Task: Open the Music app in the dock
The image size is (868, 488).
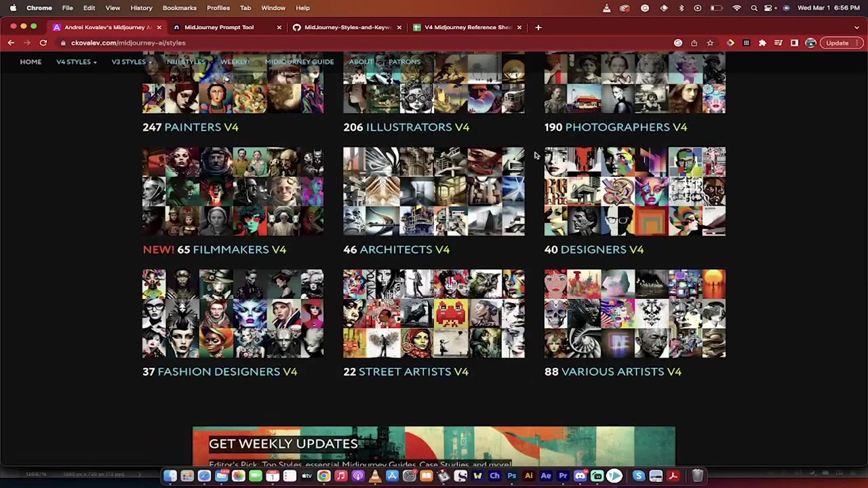Action: coord(341,476)
